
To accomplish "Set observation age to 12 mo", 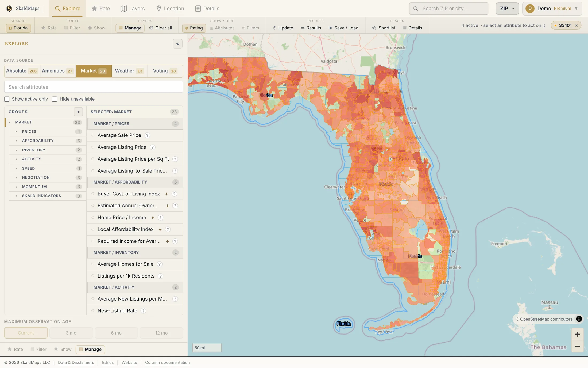I will pyautogui.click(x=161, y=333).
